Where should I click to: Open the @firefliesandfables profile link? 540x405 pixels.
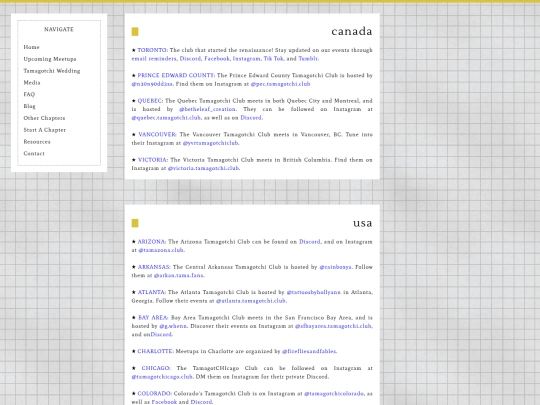pos(309,352)
